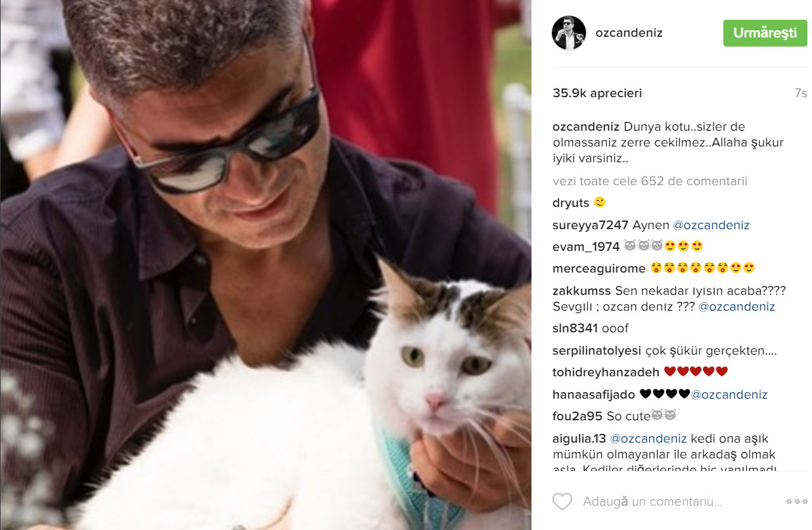Open ozcandeniz profile avatar picture
Viewport: 812px width, 530px height.
[x=568, y=33]
